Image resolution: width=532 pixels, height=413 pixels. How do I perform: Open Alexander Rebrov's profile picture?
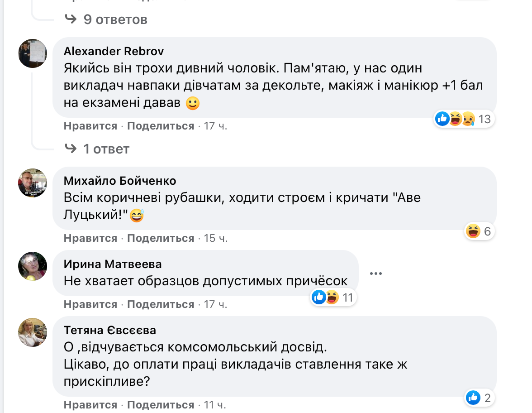pyautogui.click(x=33, y=53)
